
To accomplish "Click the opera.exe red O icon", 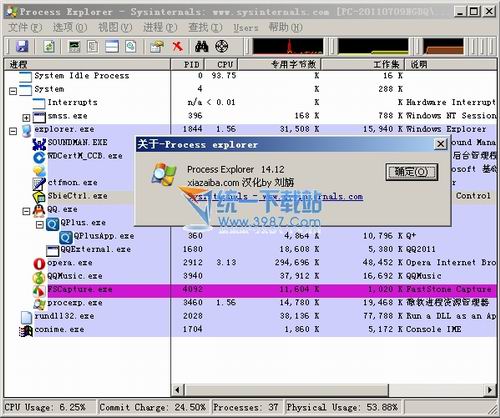I will pyautogui.click(x=39, y=264).
